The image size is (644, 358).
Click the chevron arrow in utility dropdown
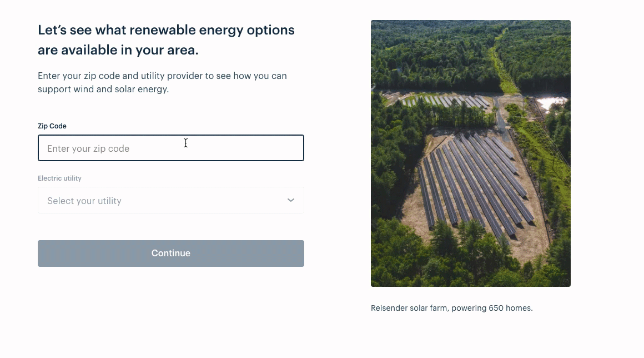tap(291, 200)
